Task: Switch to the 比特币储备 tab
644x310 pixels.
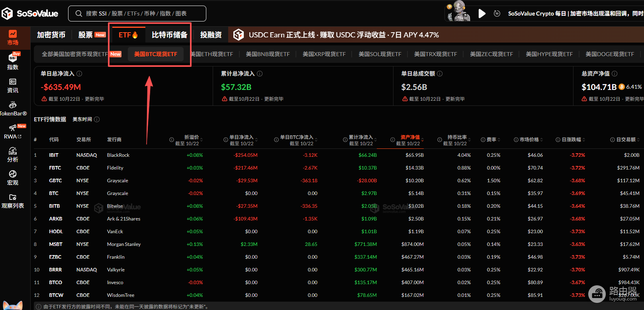Action: point(169,35)
